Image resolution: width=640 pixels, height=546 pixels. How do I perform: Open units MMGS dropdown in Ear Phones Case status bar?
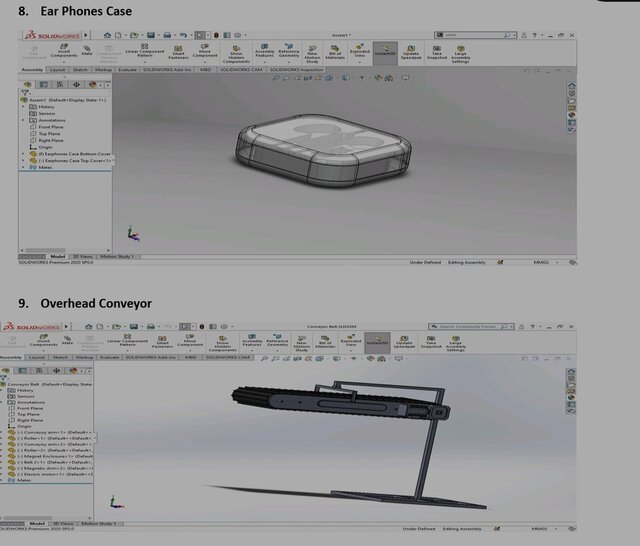coord(546,262)
